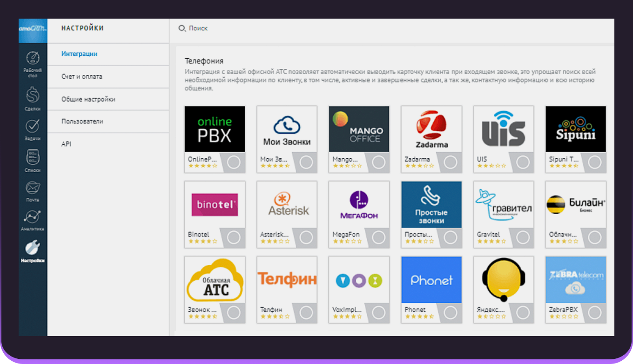The image size is (633, 364).
Task: Toggle the Zadarma install circle
Action: click(x=451, y=162)
